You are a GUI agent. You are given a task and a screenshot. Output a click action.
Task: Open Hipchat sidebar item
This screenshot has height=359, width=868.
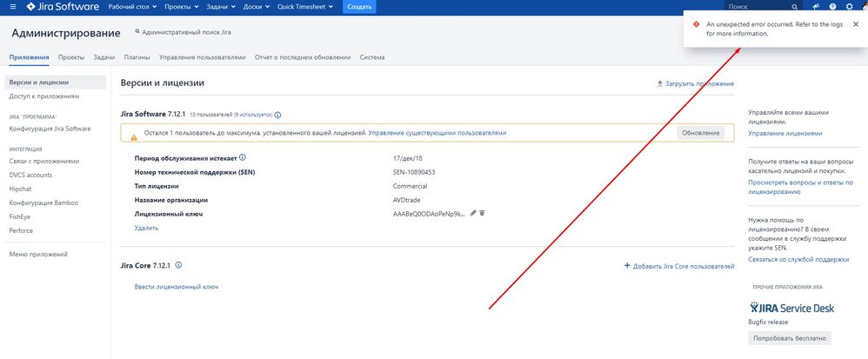[21, 189]
